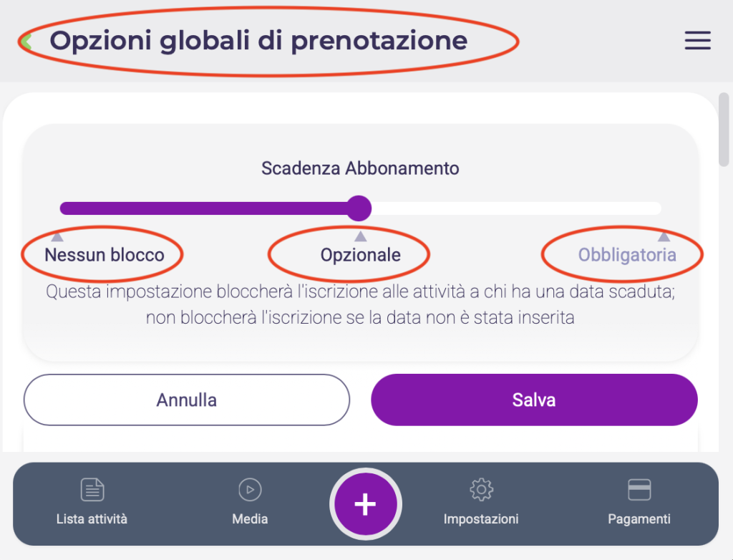Click the Annulla button
This screenshot has height=560, width=733.
[187, 400]
